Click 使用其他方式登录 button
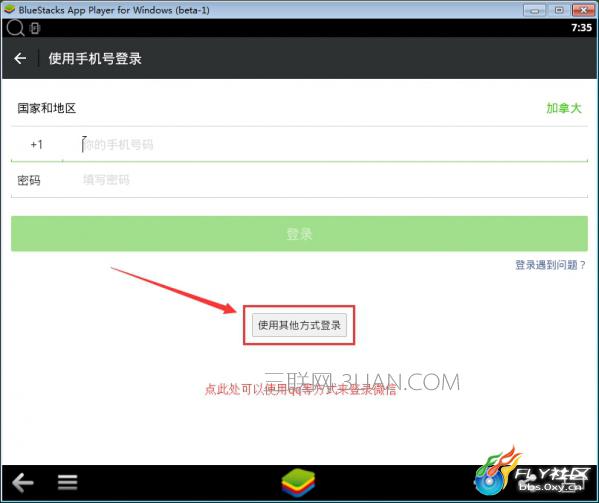This screenshot has width=599, height=503. [299, 325]
